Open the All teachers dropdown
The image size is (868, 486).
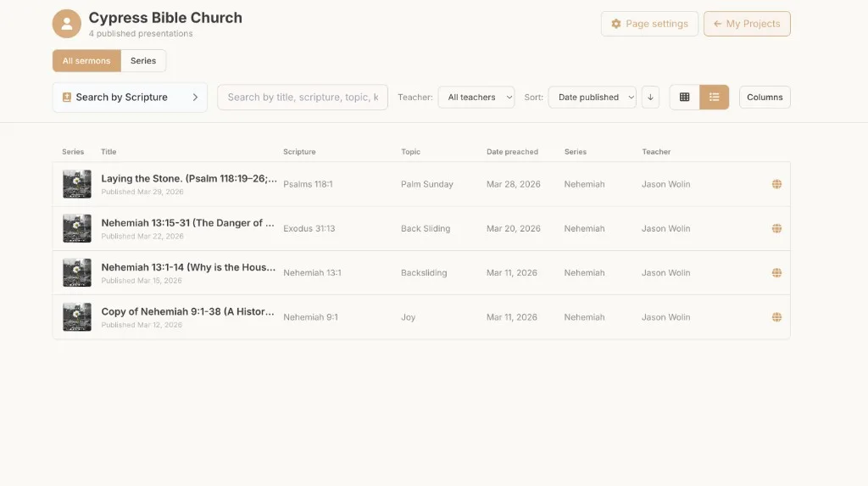point(476,97)
